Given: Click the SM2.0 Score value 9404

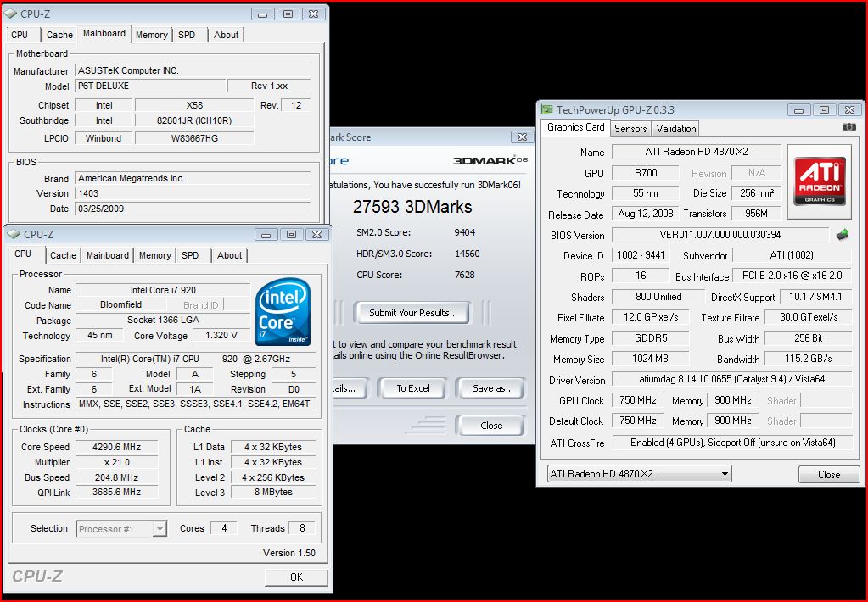Looking at the screenshot, I should pyautogui.click(x=464, y=232).
